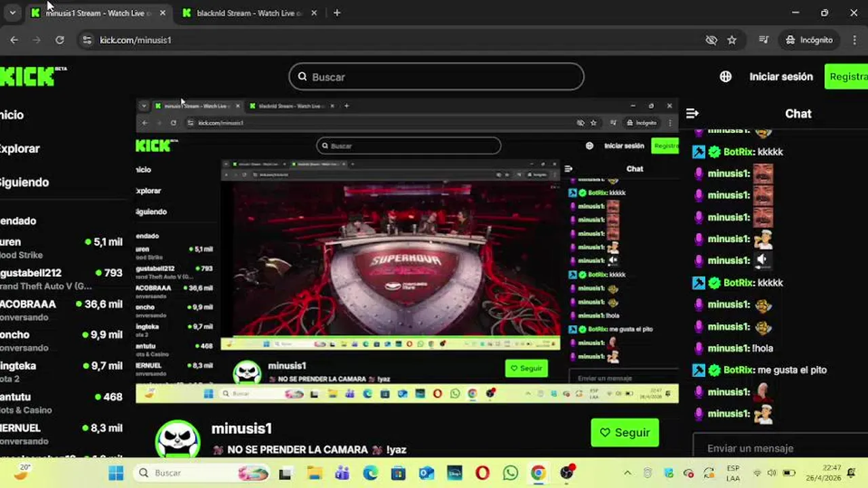The image size is (868, 488).
Task: Click the Chat panel header
Action: (x=798, y=114)
